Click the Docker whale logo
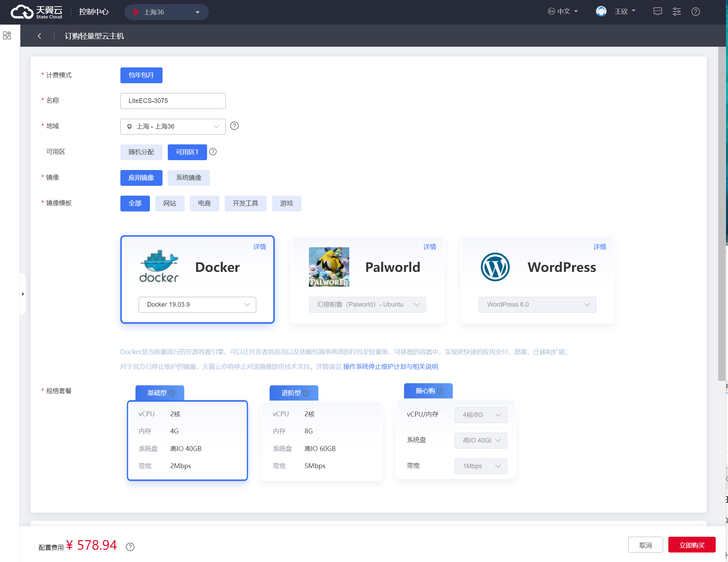 (159, 267)
